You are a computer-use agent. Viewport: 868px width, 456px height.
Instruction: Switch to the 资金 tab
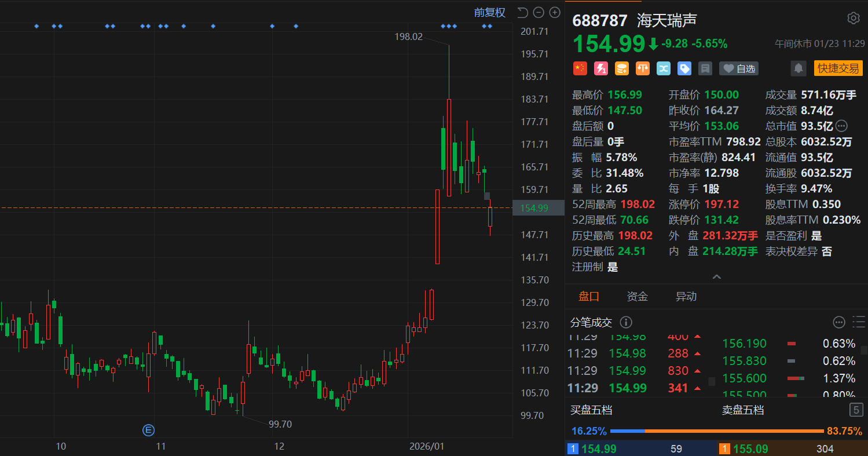tap(637, 297)
